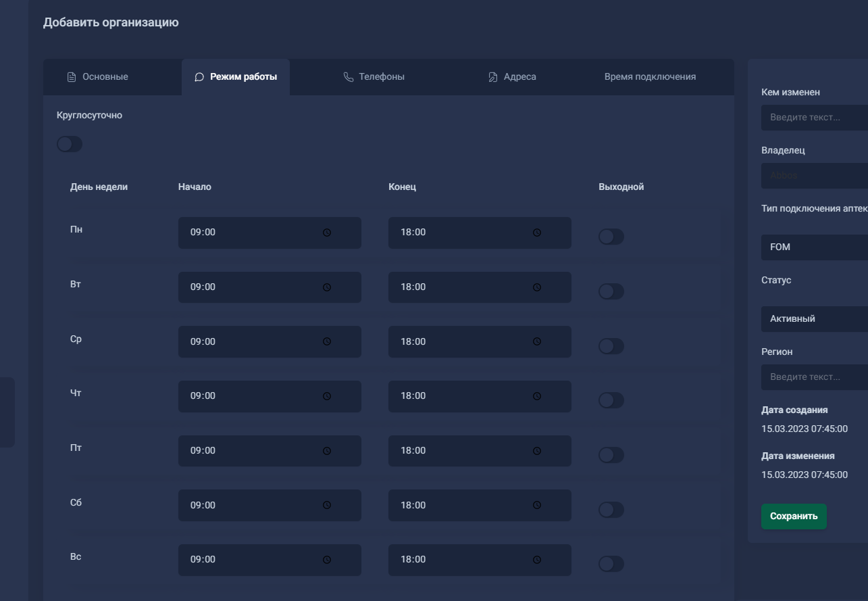
Task: Click the Начало column header
Action: 195,187
